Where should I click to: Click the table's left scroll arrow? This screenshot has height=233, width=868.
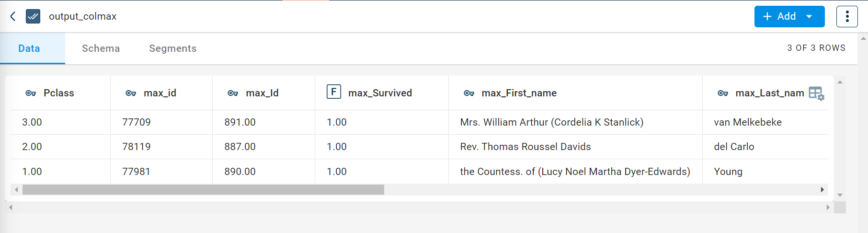tap(16, 190)
